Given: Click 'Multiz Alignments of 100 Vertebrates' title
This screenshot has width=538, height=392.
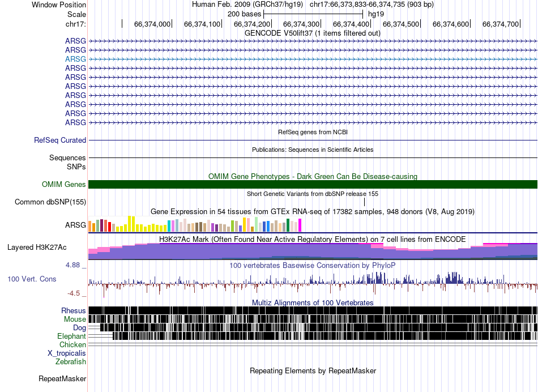Looking at the screenshot, I should 313,302.
